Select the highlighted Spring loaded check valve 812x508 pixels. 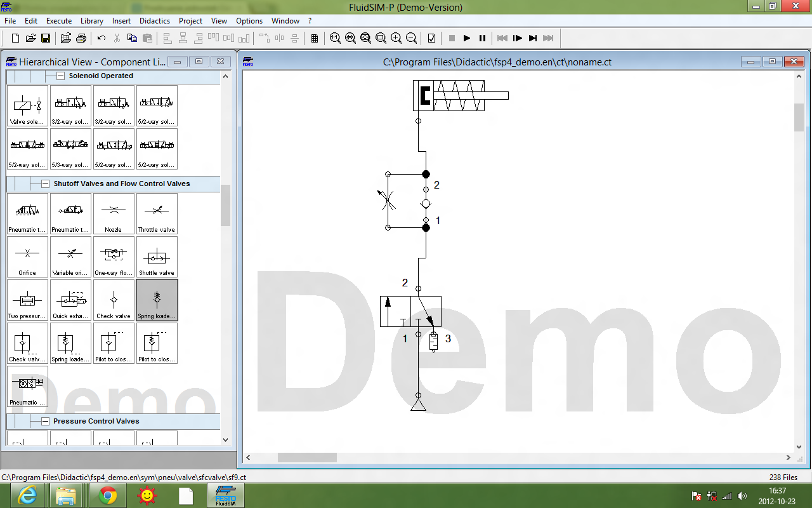pos(157,300)
